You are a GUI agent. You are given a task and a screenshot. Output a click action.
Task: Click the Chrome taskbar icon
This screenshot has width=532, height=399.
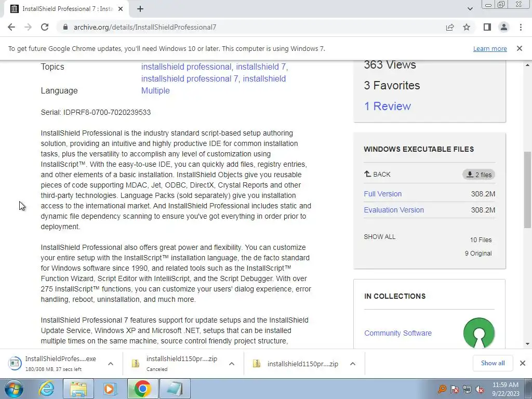[142, 389]
